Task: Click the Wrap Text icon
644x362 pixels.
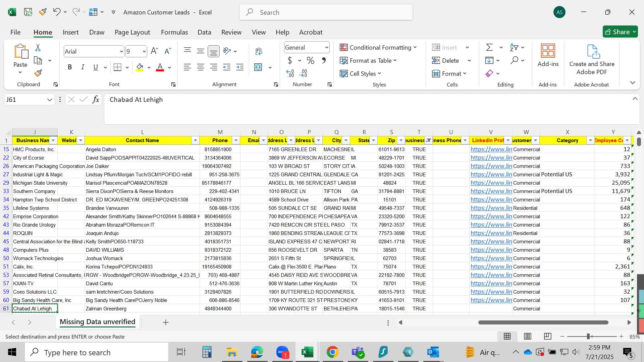Action: click(x=259, y=51)
